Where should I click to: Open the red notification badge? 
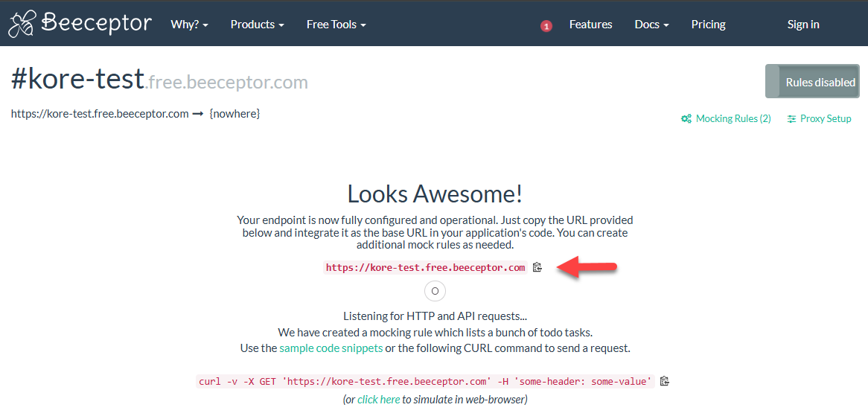click(x=546, y=26)
